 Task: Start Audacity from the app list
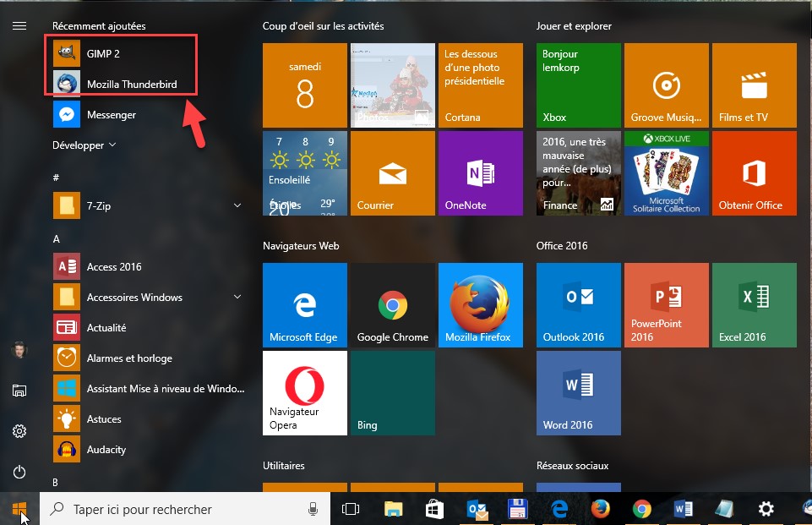click(106, 449)
